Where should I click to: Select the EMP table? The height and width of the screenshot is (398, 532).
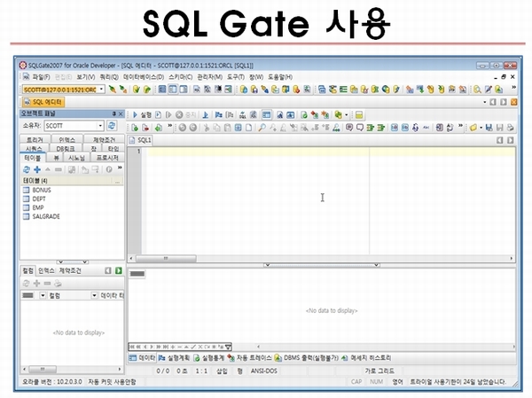(37, 207)
